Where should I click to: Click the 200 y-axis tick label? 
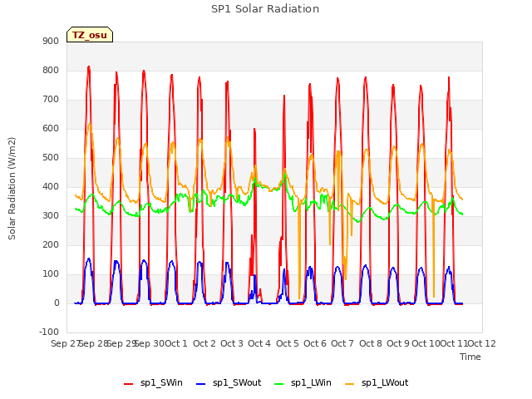click(51, 244)
